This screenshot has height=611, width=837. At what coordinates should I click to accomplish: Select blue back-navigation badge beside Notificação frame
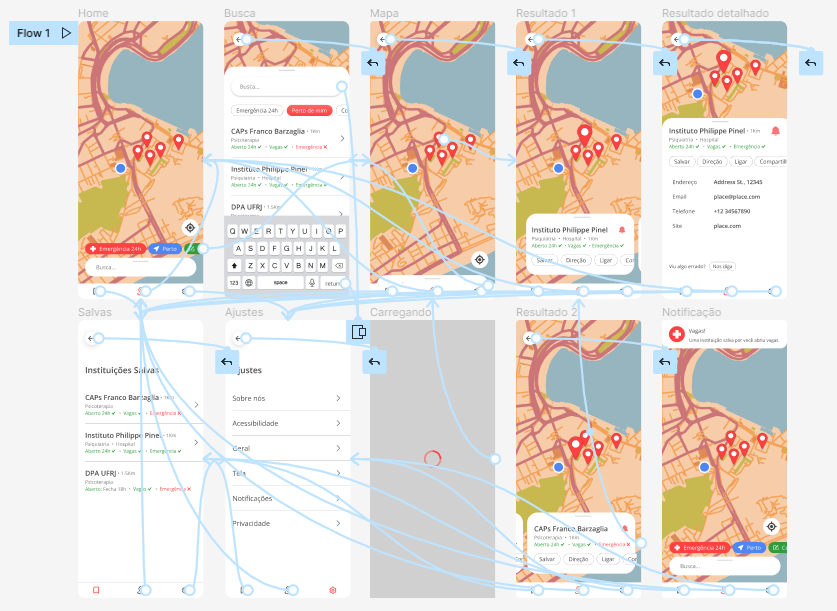tap(665, 362)
